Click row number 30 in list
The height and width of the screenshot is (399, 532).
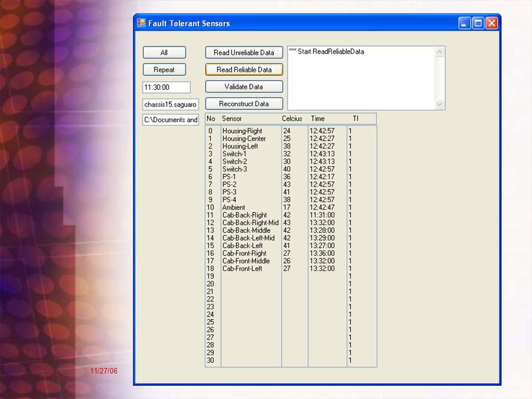[211, 360]
